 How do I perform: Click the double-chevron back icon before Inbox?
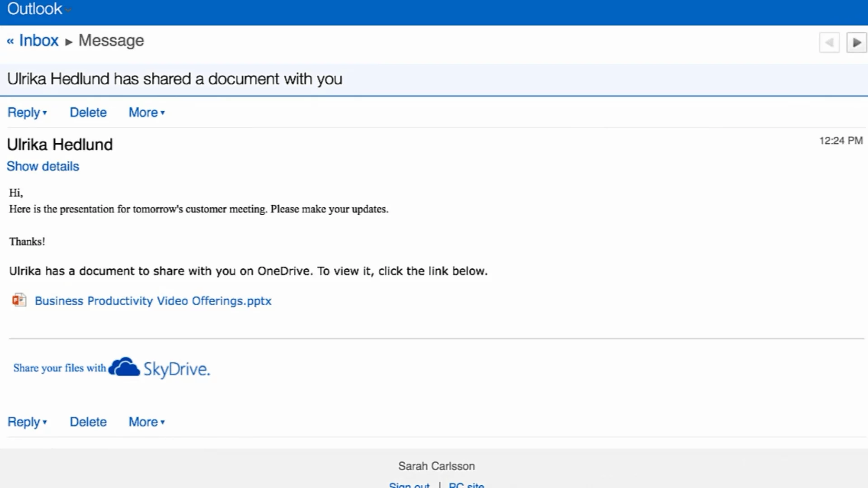pos(10,42)
